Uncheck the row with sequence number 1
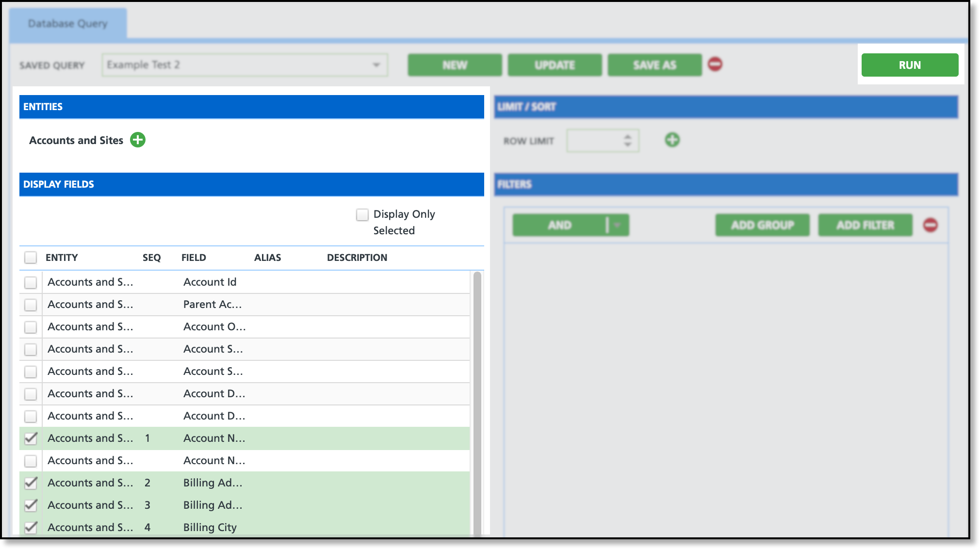 point(31,438)
